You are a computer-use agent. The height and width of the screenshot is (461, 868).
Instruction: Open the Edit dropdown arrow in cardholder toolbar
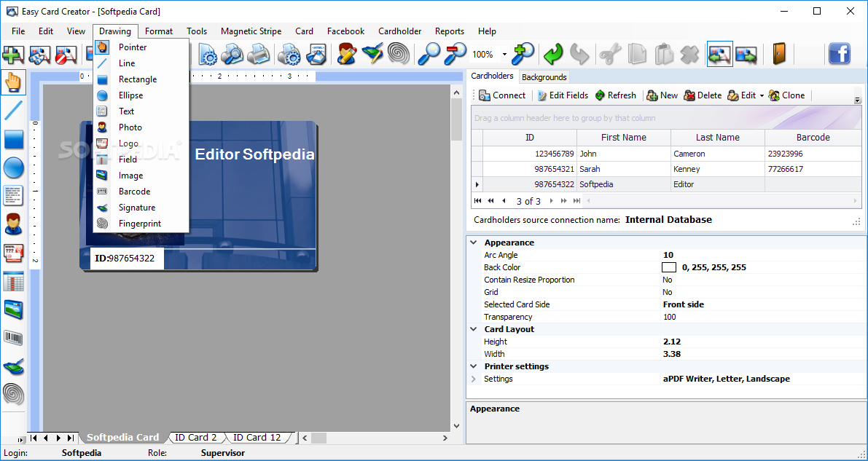(762, 95)
